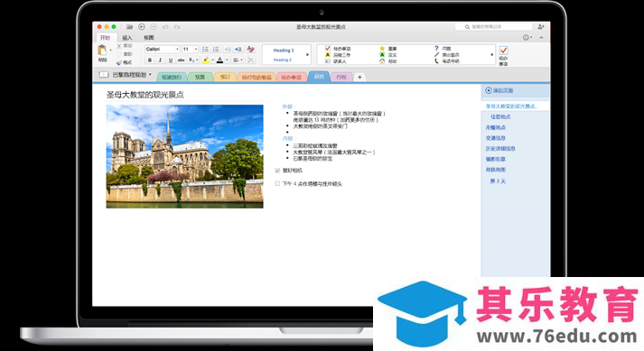Image resolution: width=644 pixels, height=351 pixels.
Task: Click the text alignment icon
Action: (x=236, y=60)
